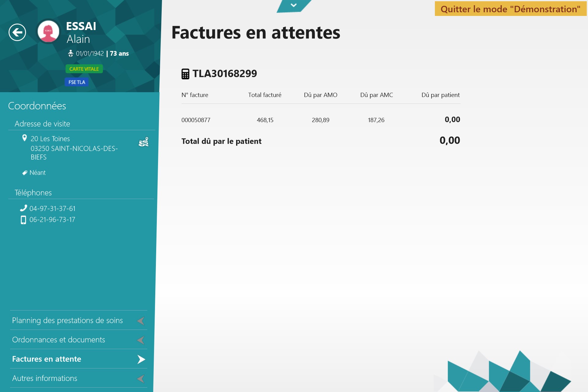Click the N° facture column header
Screen dimensions: 588x392
click(195, 95)
